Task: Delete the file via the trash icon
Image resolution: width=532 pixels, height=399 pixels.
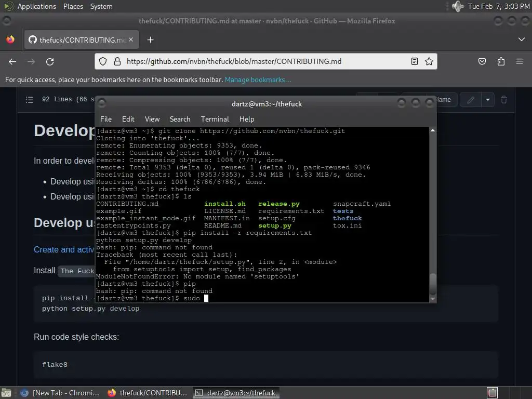Action: coord(504,100)
